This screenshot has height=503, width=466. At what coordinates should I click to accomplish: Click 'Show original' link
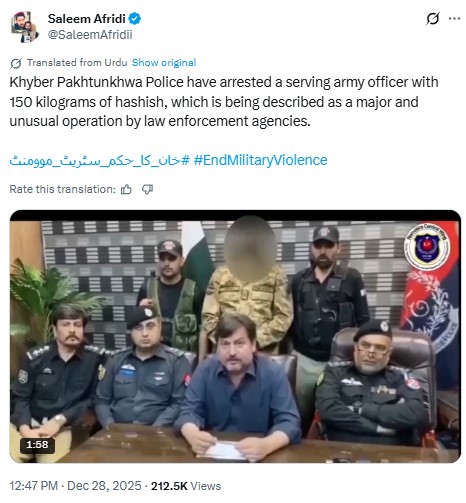(x=164, y=63)
